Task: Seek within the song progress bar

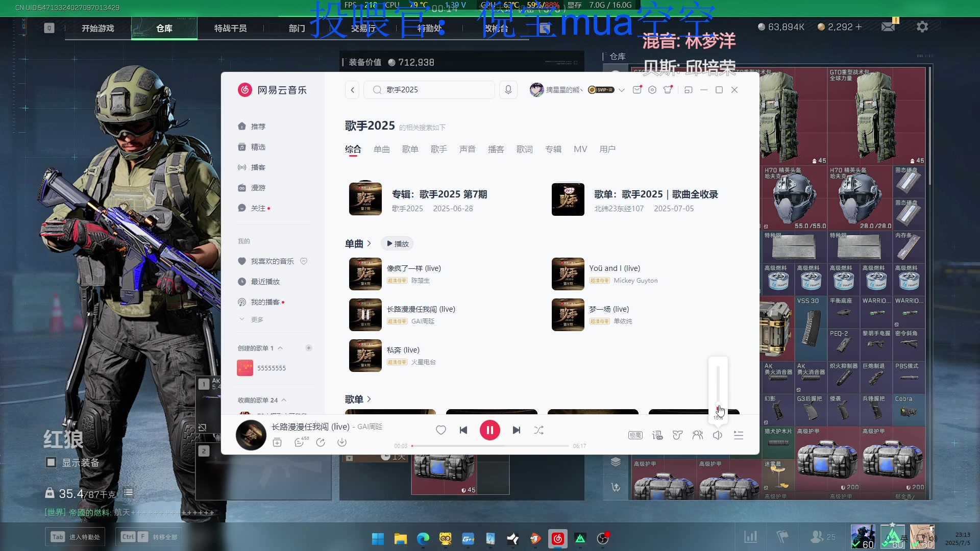Action: click(490, 446)
